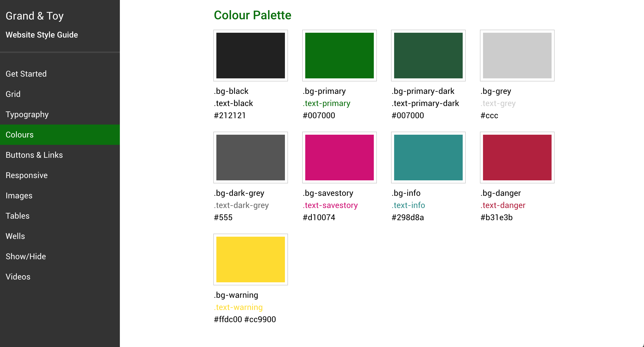Choose the yellow bg-warning swatch
The width and height of the screenshot is (644, 347).
(x=250, y=259)
